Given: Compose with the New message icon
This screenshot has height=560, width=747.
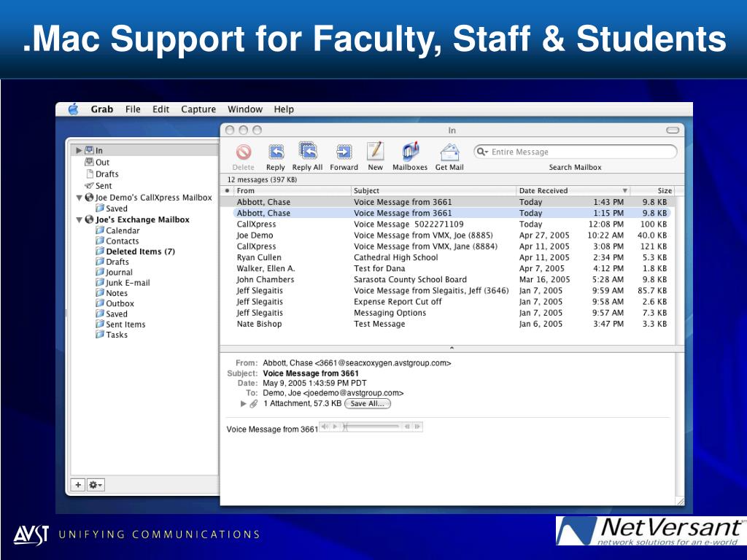Looking at the screenshot, I should 375,152.
